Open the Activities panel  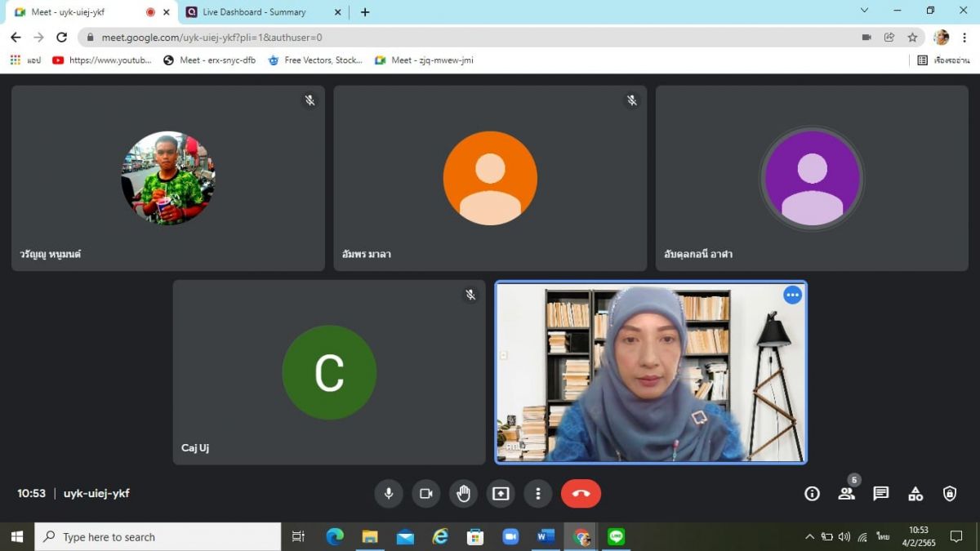coord(915,494)
